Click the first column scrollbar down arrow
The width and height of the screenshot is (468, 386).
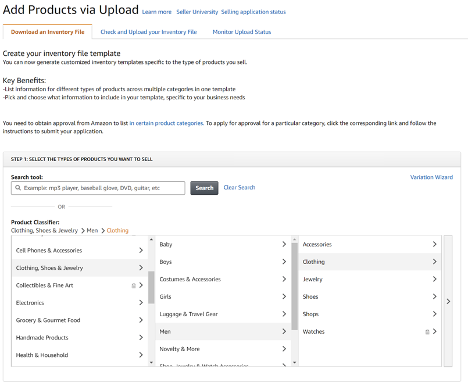(x=151, y=363)
